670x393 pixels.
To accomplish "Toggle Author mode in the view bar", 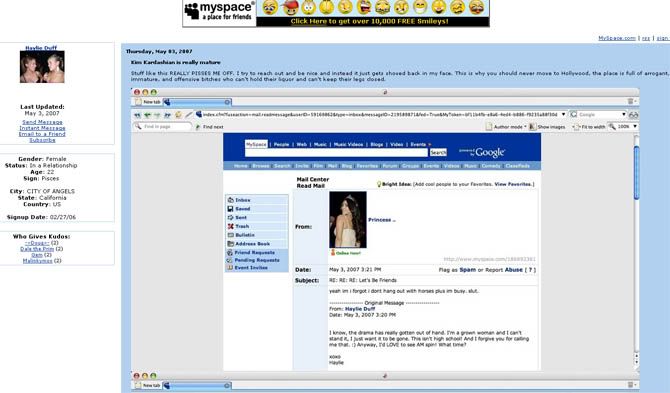I will coord(504,127).
